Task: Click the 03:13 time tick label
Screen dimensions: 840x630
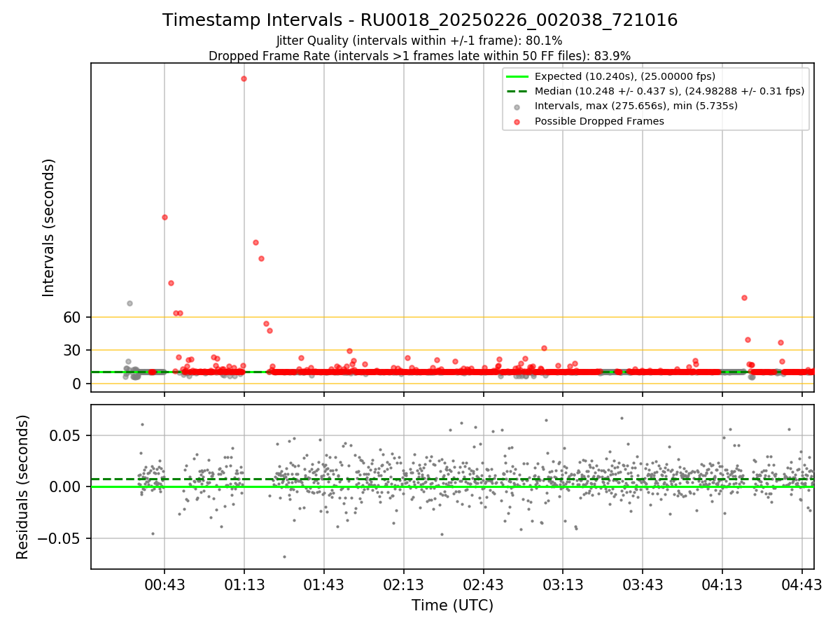Action: click(563, 584)
